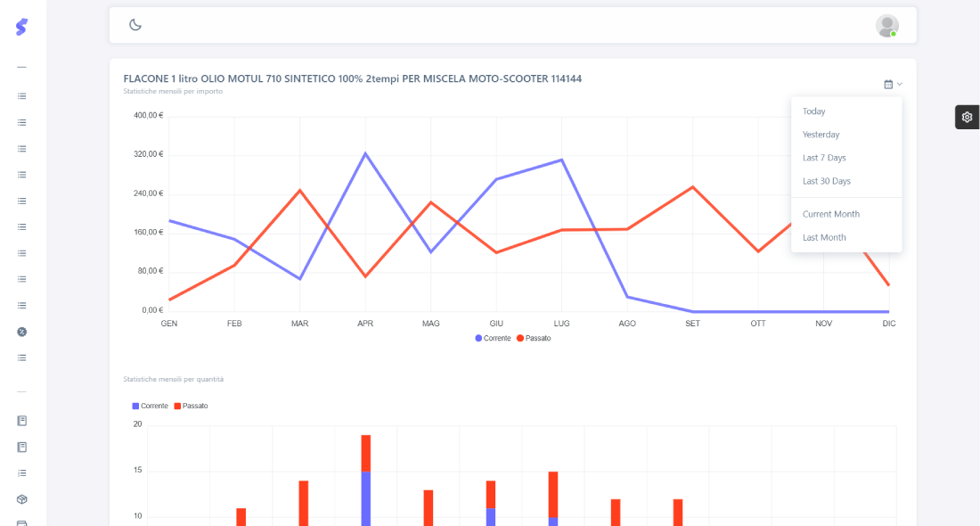This screenshot has width=980, height=526.
Task: Open the user avatar profile menu
Action: click(x=886, y=26)
